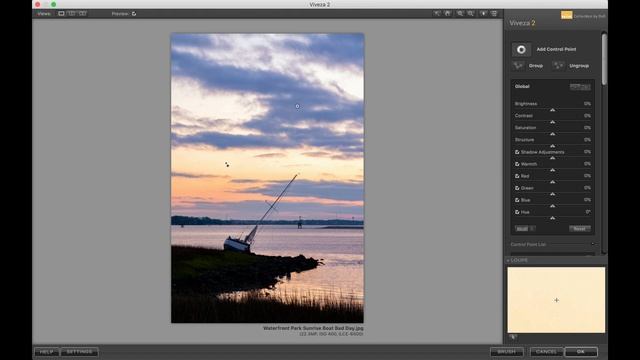Select the control point on the sky
Screen dimensions: 640x360
[298, 106]
